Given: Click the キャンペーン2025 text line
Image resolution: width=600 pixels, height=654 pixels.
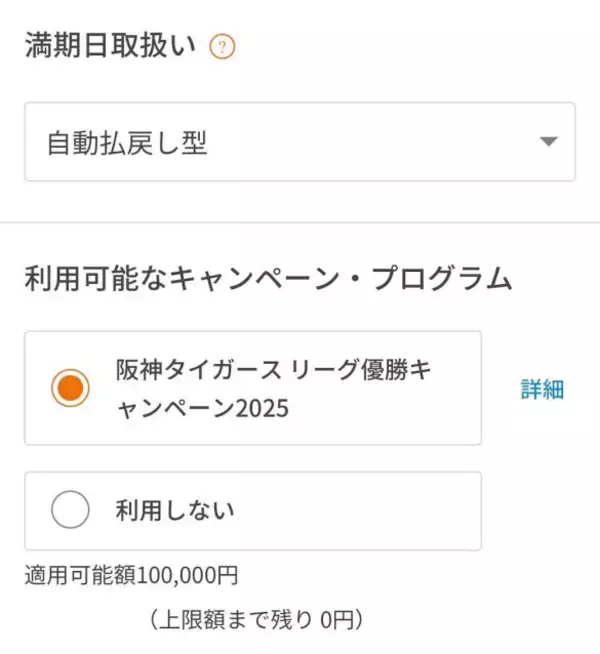Looking at the screenshot, I should pyautogui.click(x=201, y=407).
